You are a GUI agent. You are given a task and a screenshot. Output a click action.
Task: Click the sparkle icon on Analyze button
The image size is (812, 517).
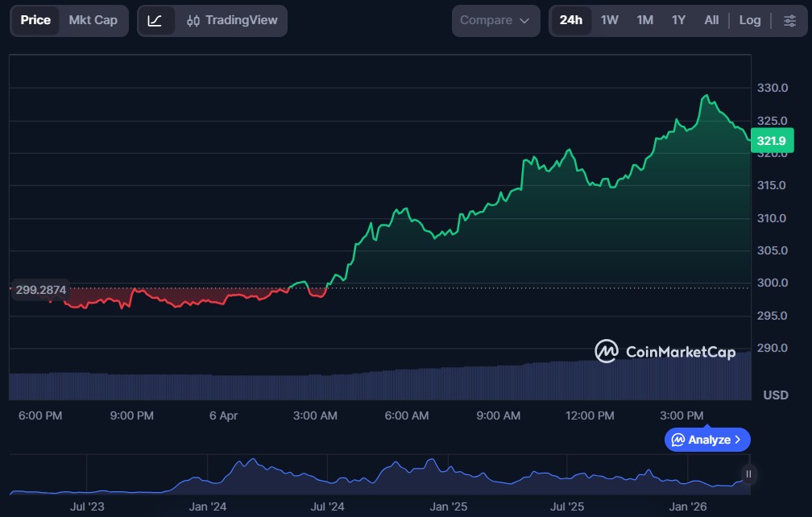pos(678,440)
